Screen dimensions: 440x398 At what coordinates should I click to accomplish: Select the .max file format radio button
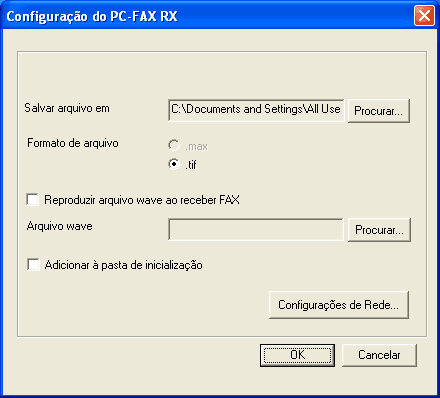(174, 145)
